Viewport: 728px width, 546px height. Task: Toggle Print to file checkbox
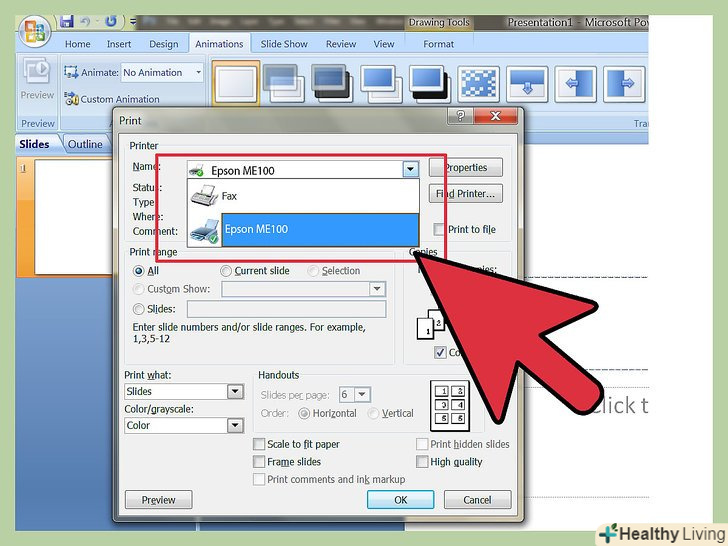pyautogui.click(x=439, y=229)
